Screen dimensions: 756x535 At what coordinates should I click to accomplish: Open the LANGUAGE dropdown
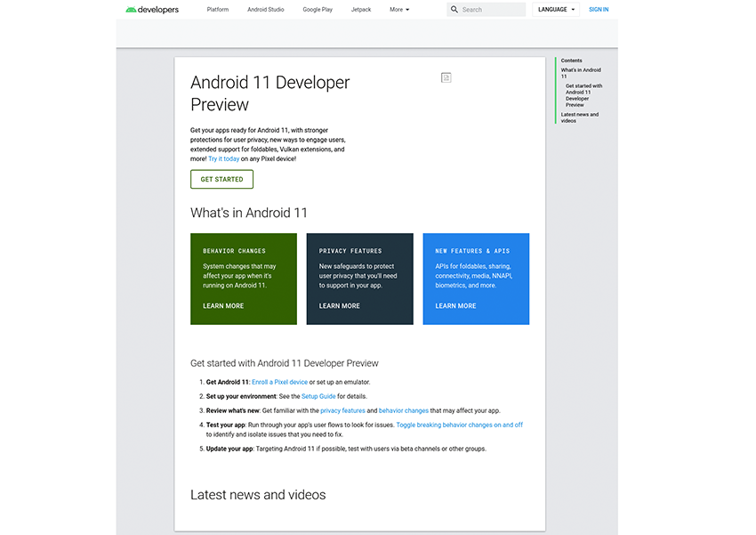click(556, 10)
